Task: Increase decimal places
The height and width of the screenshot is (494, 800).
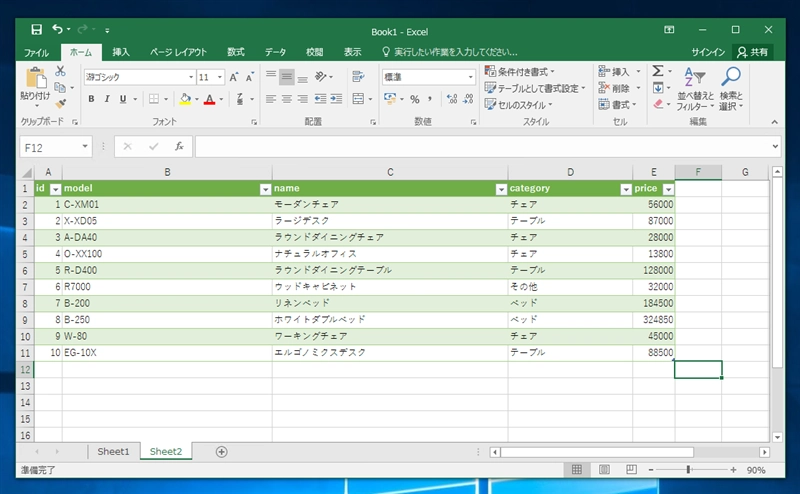Action: pos(452,99)
